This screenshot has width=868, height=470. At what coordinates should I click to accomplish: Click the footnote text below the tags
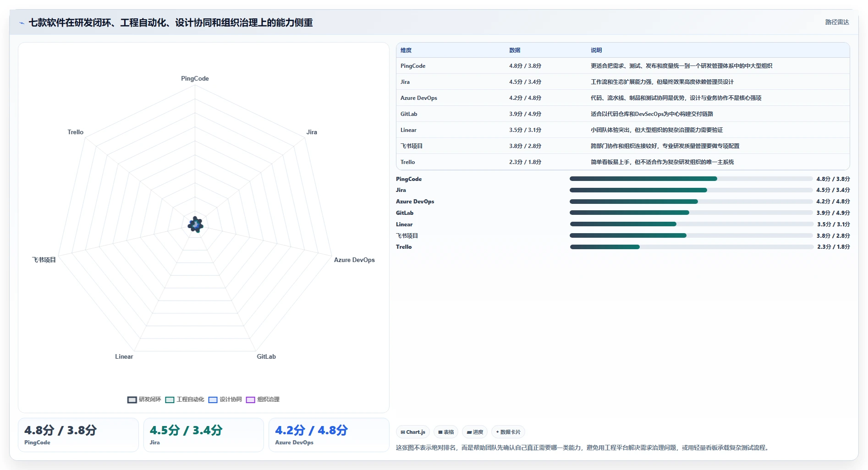pos(583,448)
